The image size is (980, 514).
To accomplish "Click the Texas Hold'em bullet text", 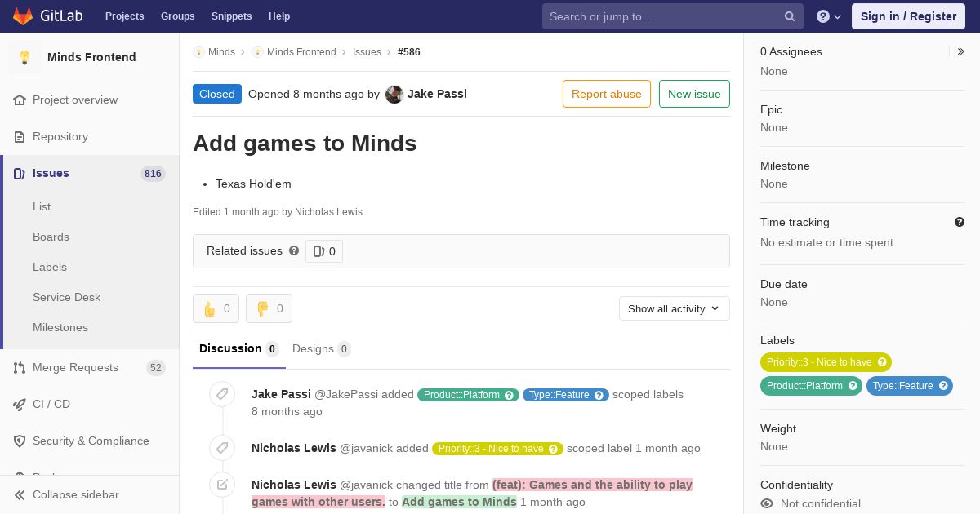I will click(x=253, y=184).
